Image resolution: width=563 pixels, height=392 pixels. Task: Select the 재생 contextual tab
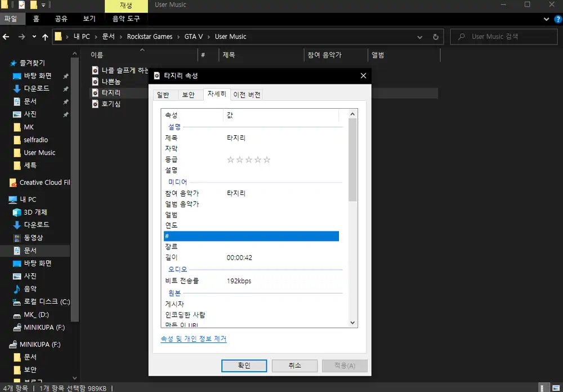tap(126, 6)
